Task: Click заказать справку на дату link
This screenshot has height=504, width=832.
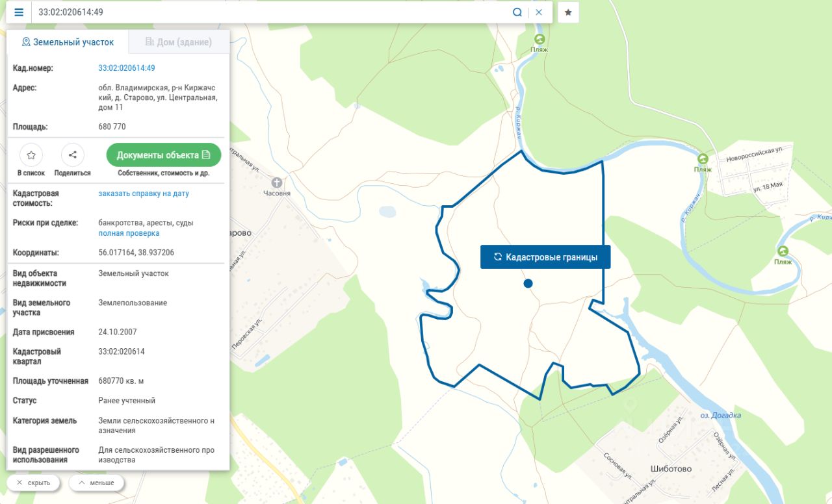Action: pos(144,194)
